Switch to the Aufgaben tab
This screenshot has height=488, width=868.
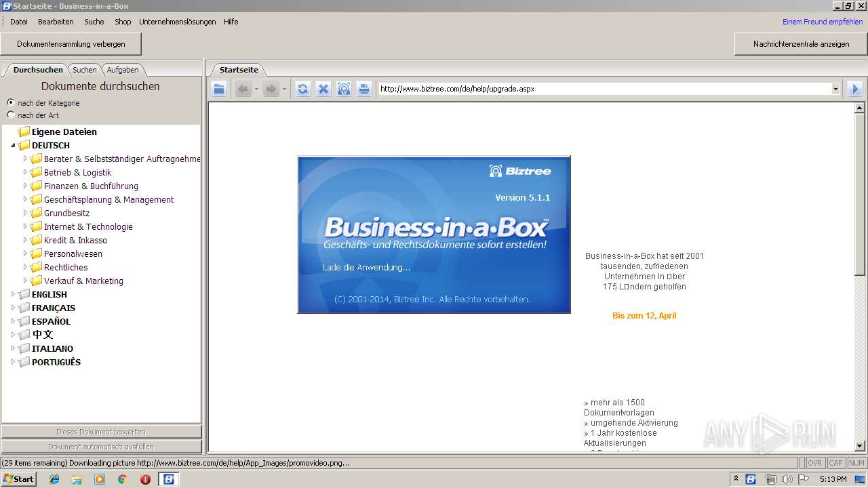pos(123,70)
